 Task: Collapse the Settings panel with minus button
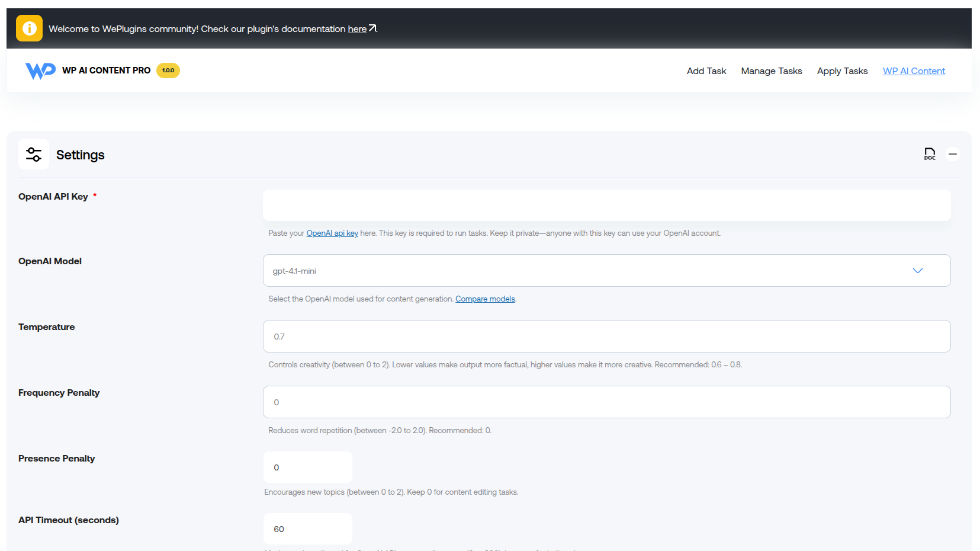(953, 154)
